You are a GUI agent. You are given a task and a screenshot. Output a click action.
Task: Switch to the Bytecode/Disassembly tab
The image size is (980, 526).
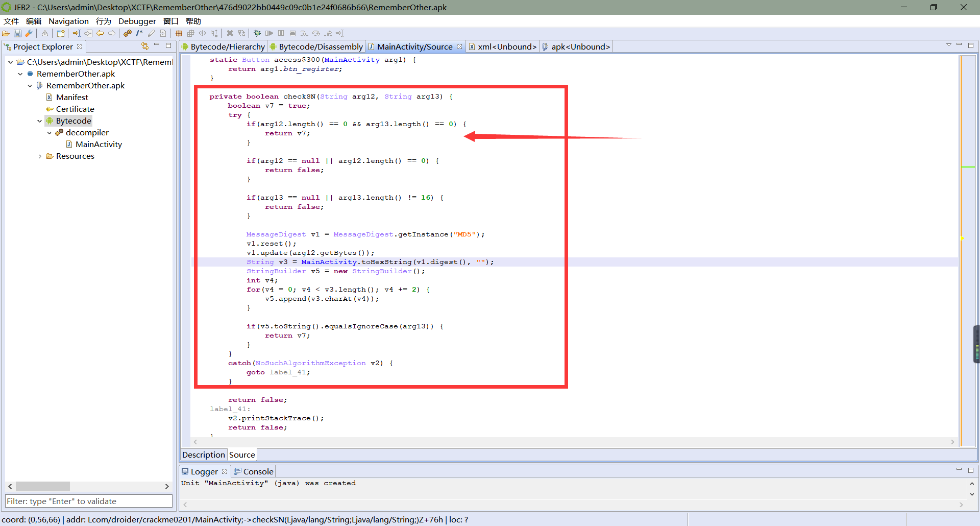[x=316, y=46]
